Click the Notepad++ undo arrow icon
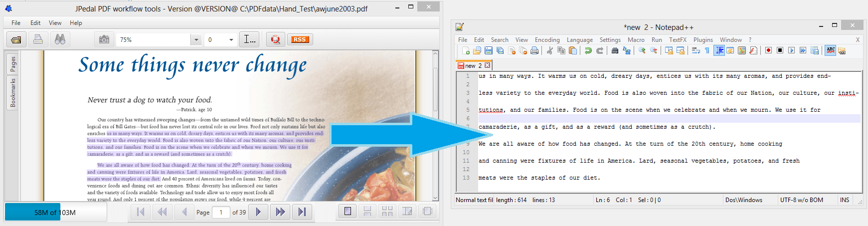Image resolution: width=868 pixels, height=226 pixels. click(588, 50)
